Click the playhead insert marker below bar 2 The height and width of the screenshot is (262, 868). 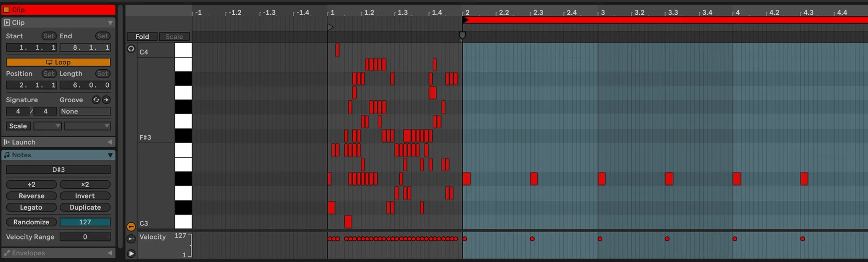(x=462, y=36)
